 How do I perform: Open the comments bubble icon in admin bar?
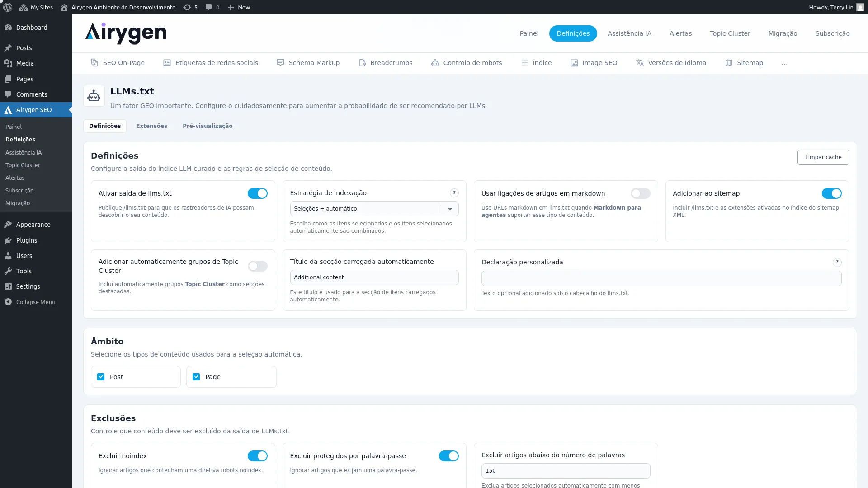pyautogui.click(x=208, y=7)
